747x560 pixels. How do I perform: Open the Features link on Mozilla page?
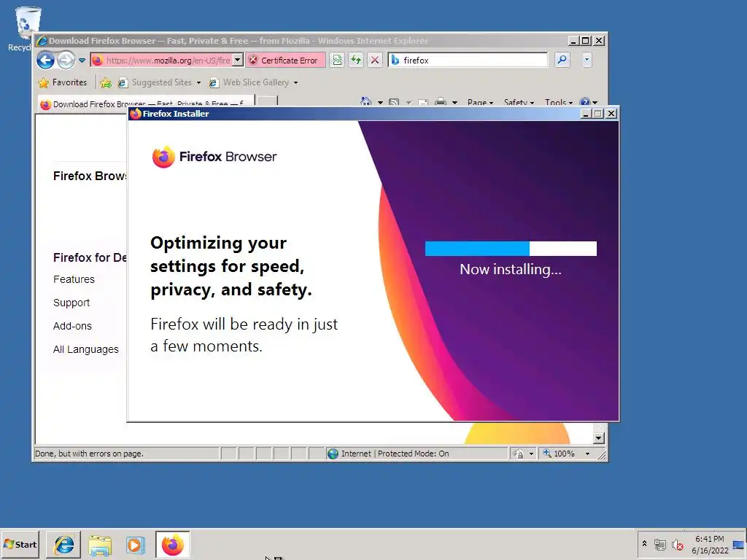(74, 279)
